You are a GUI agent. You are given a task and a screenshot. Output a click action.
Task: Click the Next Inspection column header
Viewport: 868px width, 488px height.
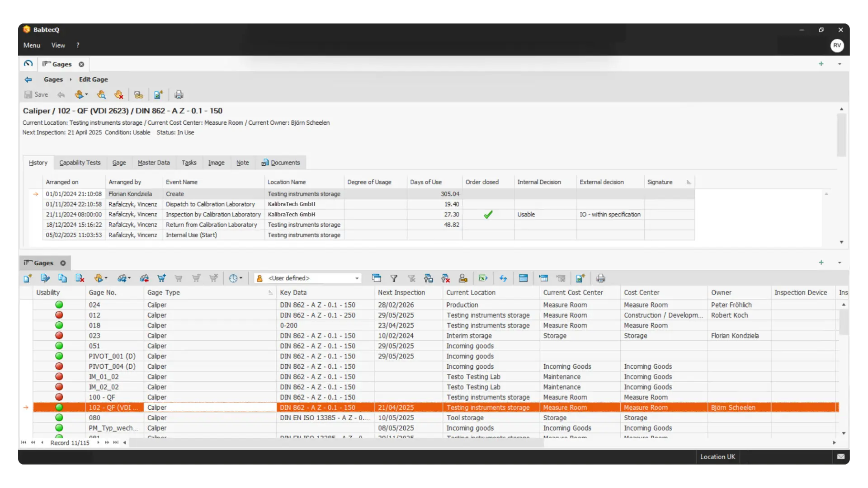point(409,292)
